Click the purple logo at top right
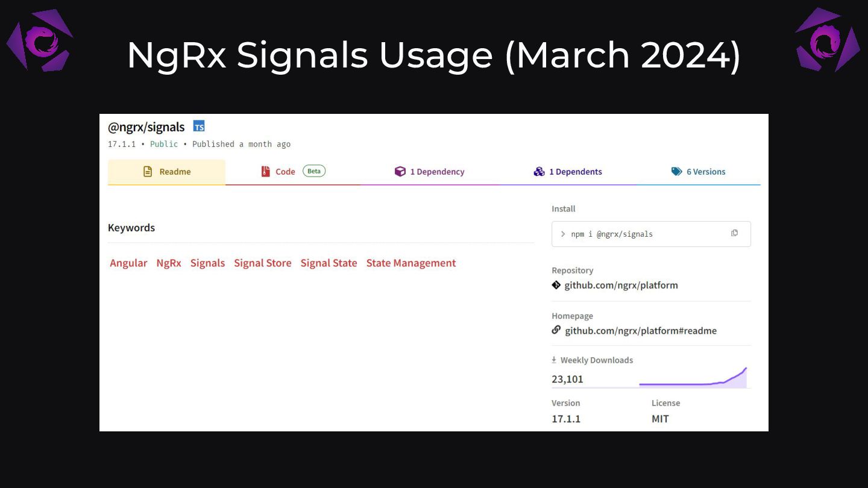Screen dimensions: 868x488 (x=827, y=40)
